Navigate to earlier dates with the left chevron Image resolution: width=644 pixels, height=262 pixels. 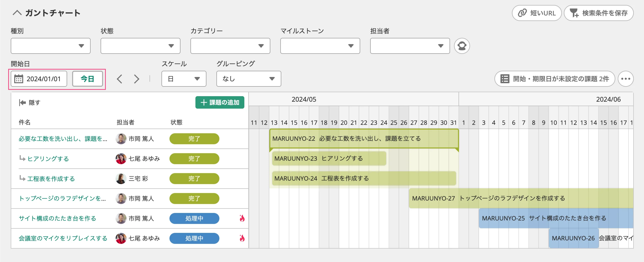(x=119, y=79)
